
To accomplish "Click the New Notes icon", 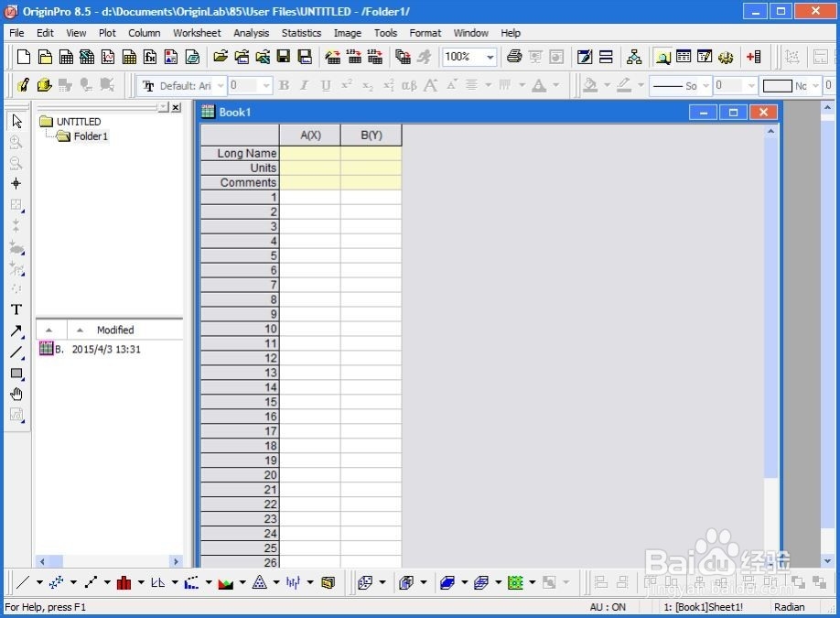I will [x=192, y=57].
